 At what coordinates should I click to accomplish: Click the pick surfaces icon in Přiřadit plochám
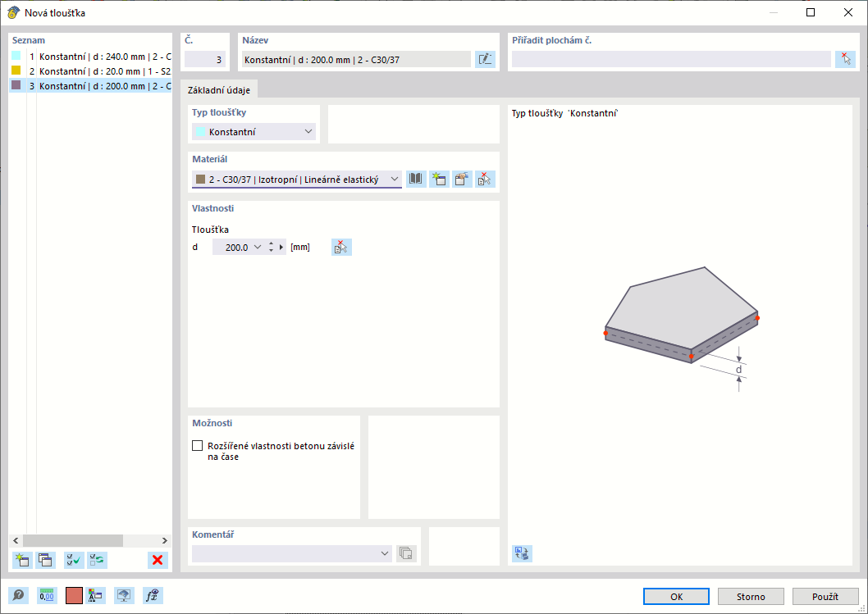coord(845,59)
